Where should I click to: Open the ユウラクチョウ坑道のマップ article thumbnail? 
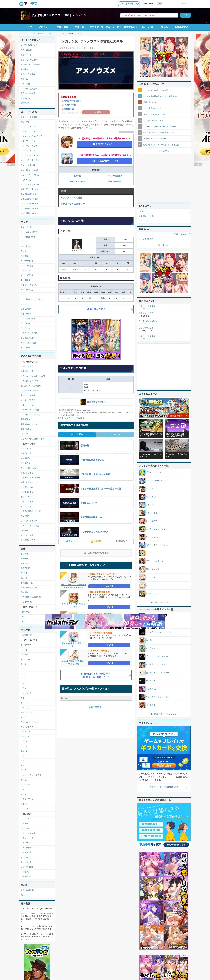click(x=69, y=532)
